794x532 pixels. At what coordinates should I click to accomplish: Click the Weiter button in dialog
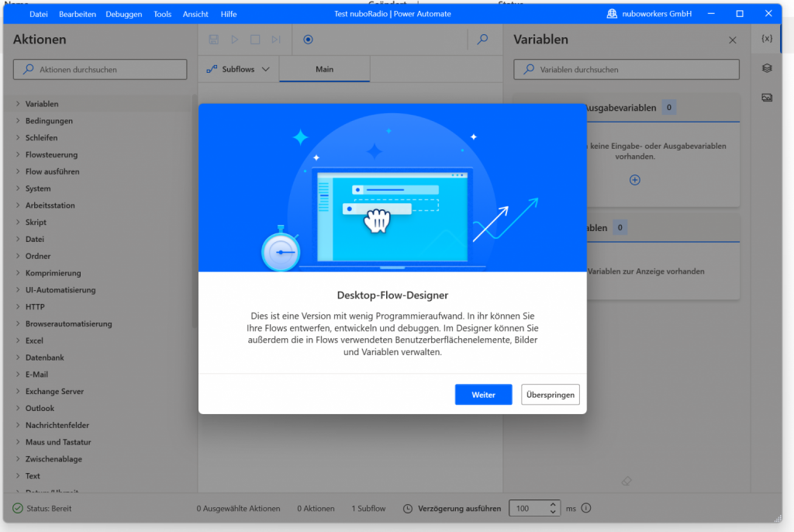tap(484, 395)
